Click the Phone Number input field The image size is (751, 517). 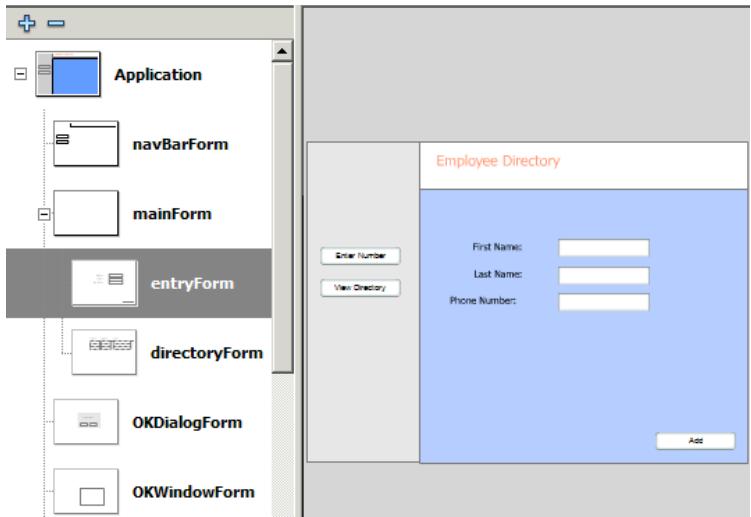(x=603, y=302)
